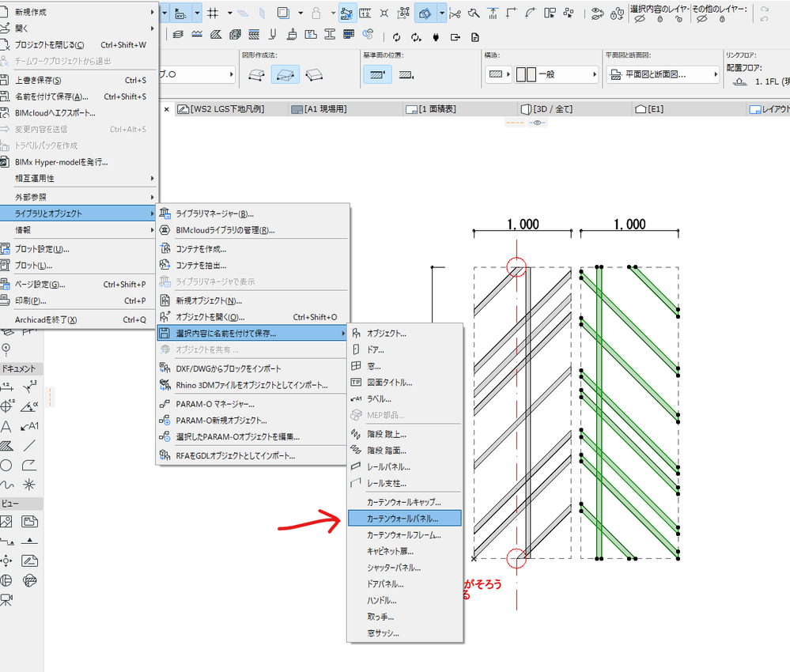Click the Paint brush toolbar icon
Image resolution: width=790 pixels, height=672 pixels.
[292, 34]
